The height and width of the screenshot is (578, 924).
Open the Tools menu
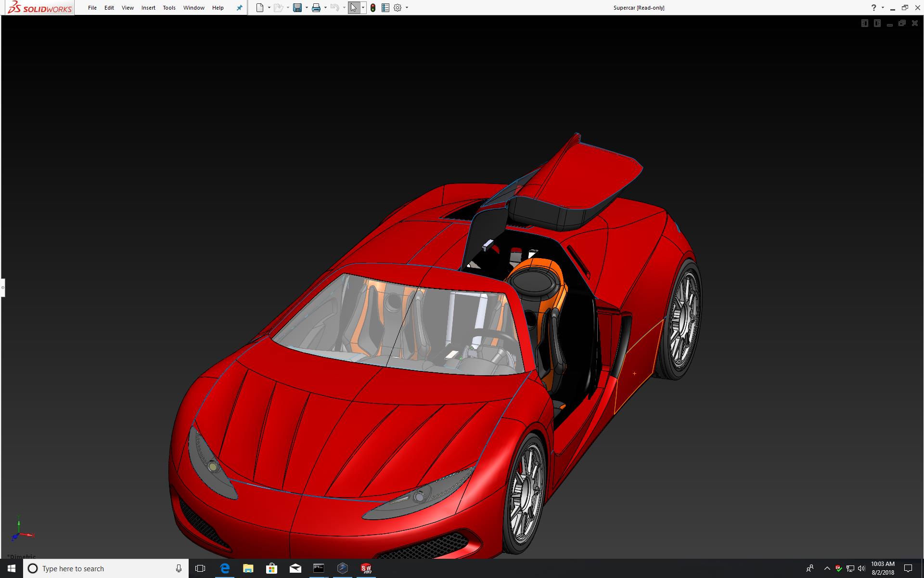point(169,8)
